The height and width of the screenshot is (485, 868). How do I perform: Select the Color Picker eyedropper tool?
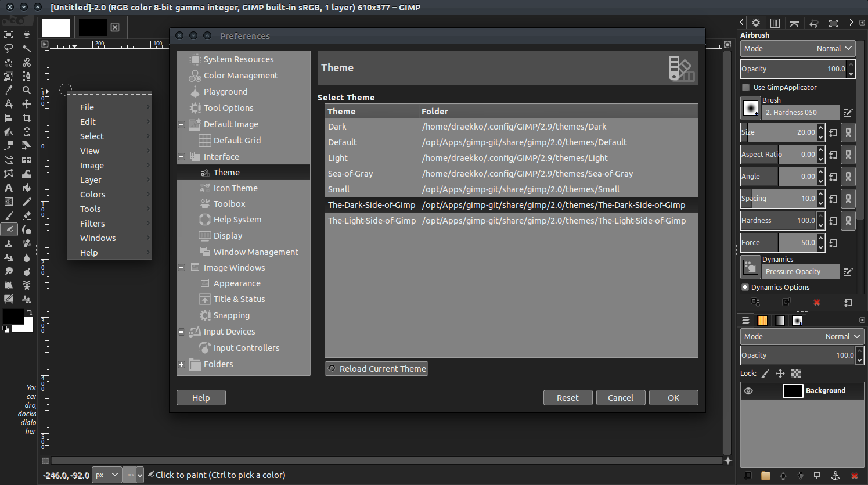point(9,90)
